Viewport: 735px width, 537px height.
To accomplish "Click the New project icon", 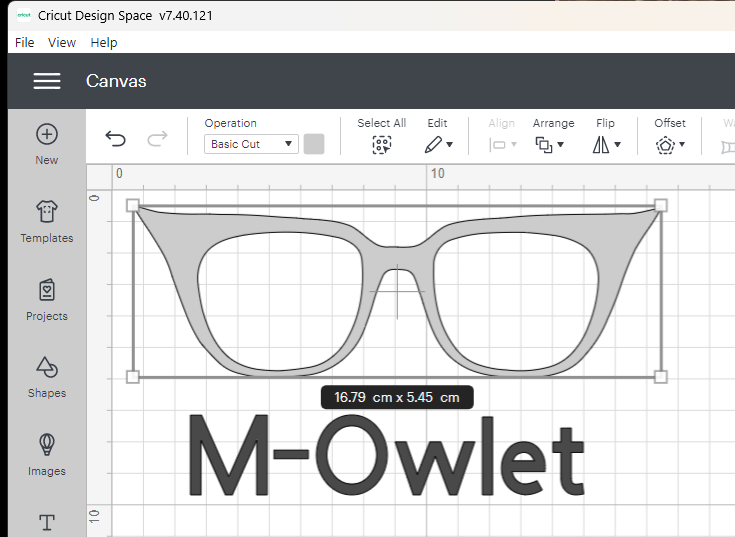I will (47, 135).
